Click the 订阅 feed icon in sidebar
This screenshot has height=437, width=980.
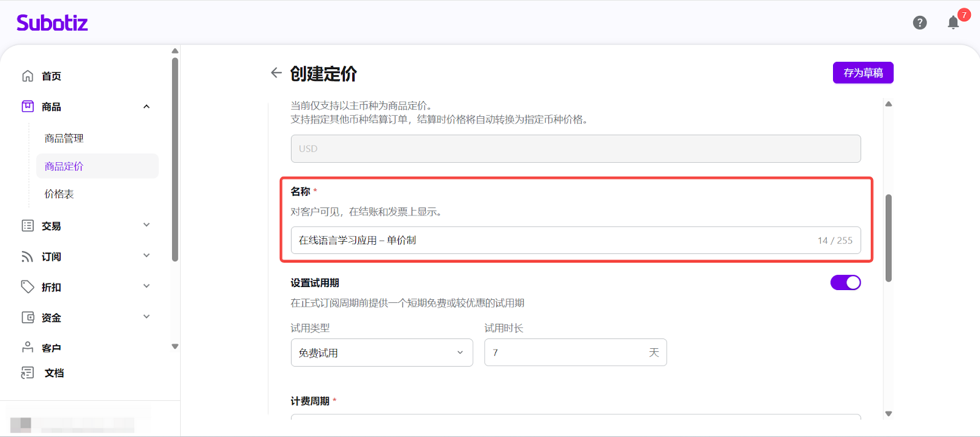point(28,256)
